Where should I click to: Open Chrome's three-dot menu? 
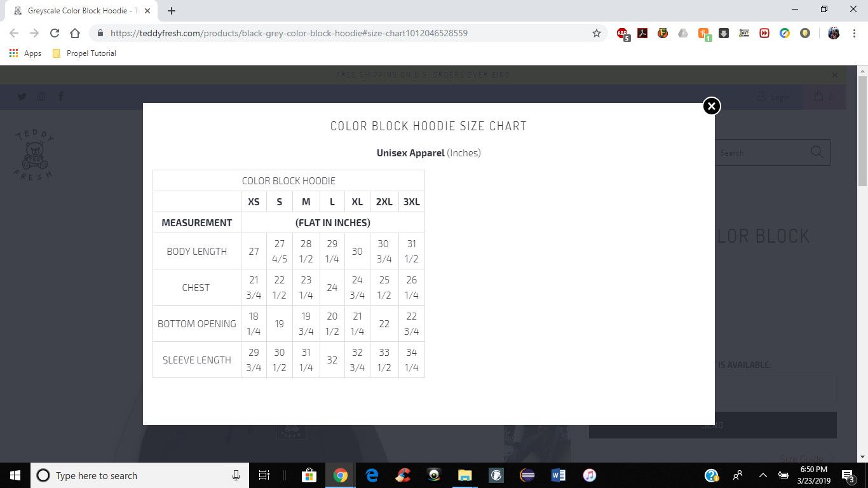[x=853, y=34]
